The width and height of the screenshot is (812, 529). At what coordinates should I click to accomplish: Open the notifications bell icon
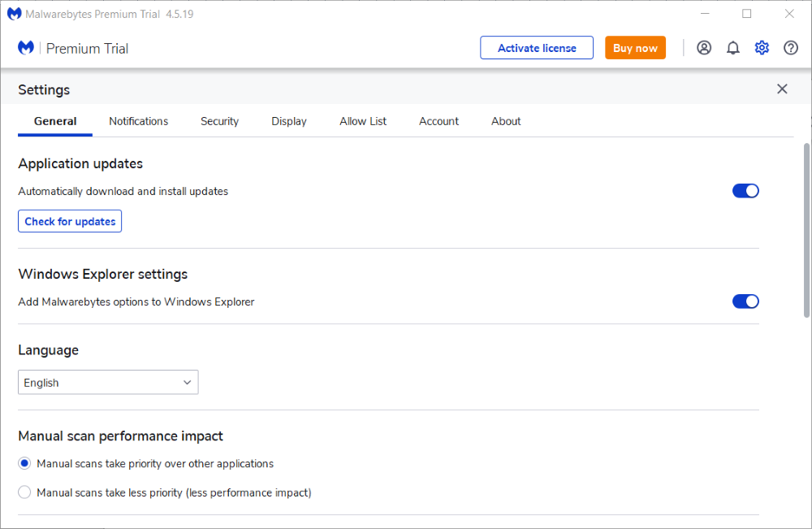point(733,48)
